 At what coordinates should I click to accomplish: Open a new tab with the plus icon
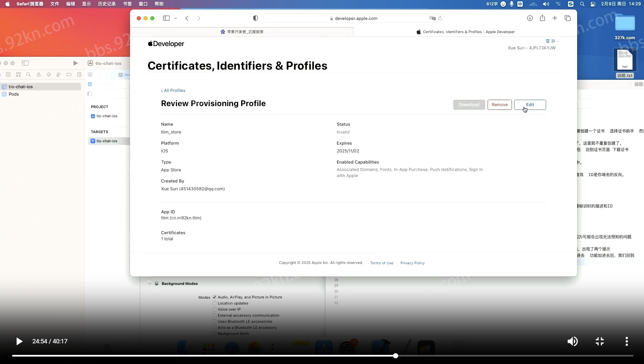tap(555, 18)
